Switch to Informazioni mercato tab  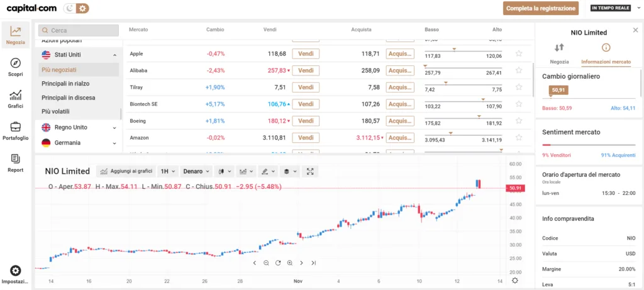[x=606, y=53]
